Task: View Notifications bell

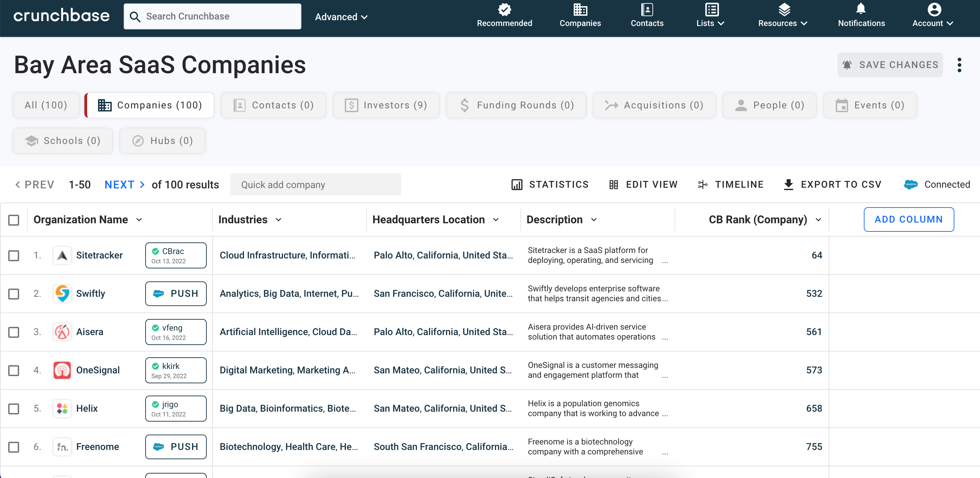Action: 861,16
